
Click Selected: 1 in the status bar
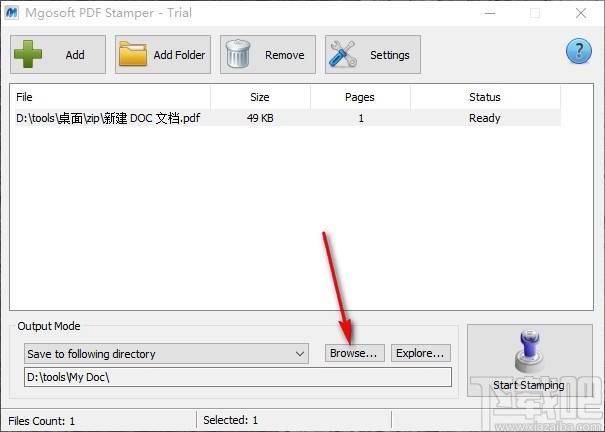coord(230,420)
